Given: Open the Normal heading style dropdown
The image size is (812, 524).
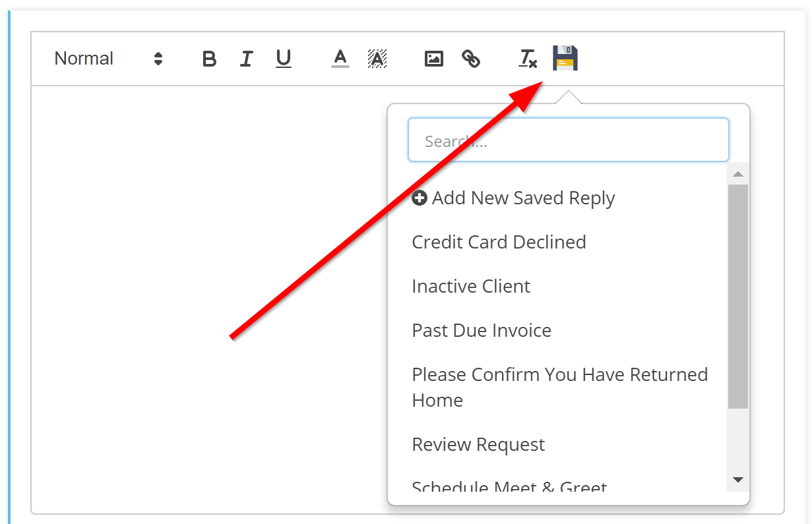Looking at the screenshot, I should click(x=108, y=59).
